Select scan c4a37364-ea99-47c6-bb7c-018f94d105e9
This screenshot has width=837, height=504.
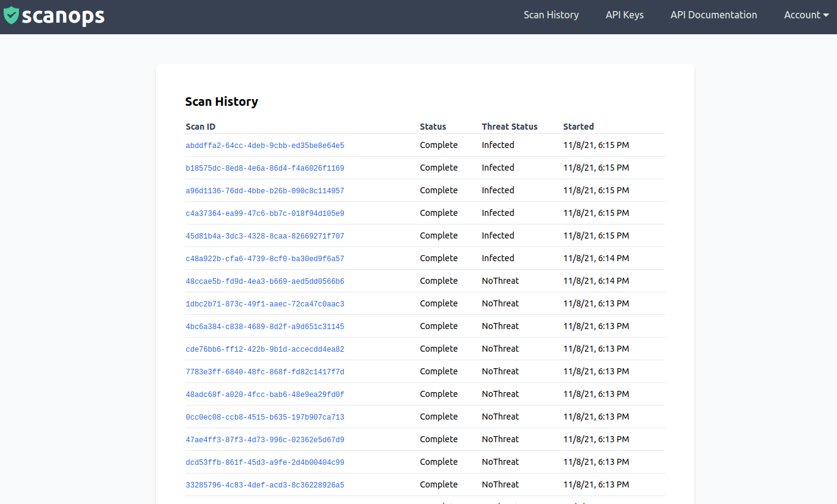(x=265, y=213)
